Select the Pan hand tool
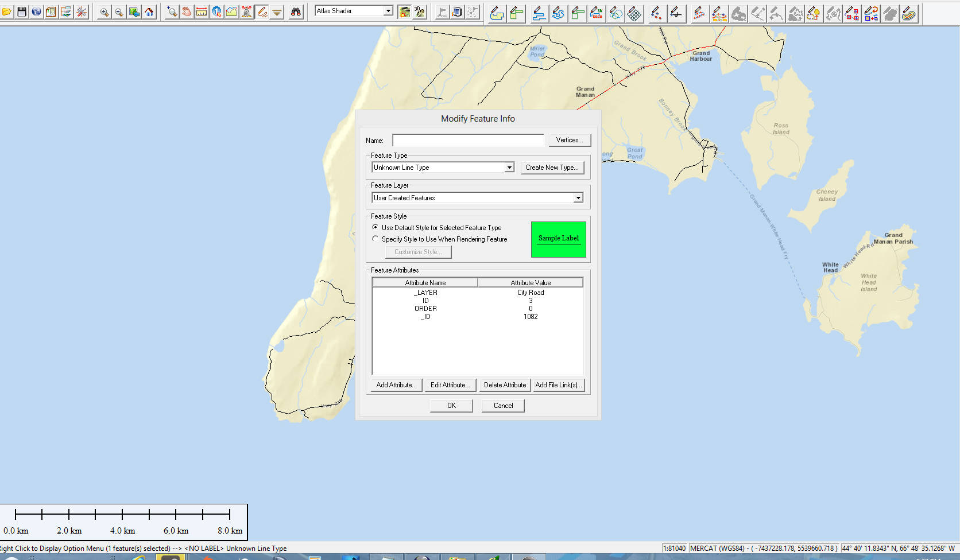 (x=187, y=12)
